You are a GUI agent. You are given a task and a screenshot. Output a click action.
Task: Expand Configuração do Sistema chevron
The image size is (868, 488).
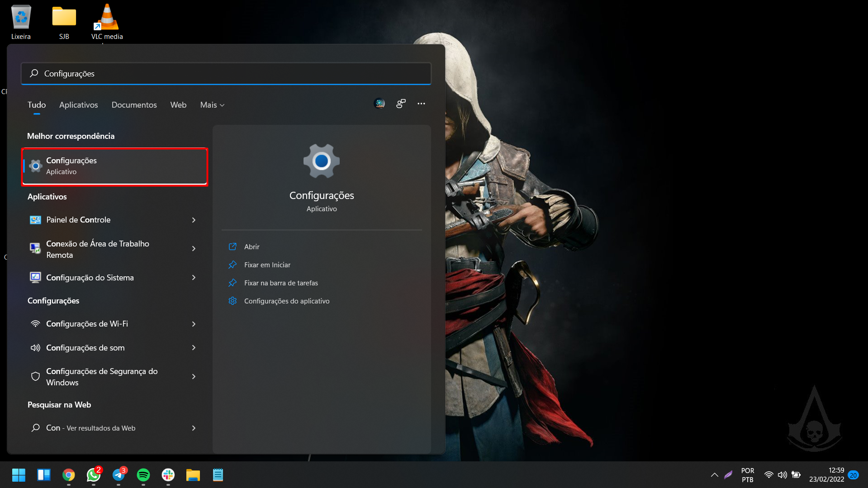[194, 277]
